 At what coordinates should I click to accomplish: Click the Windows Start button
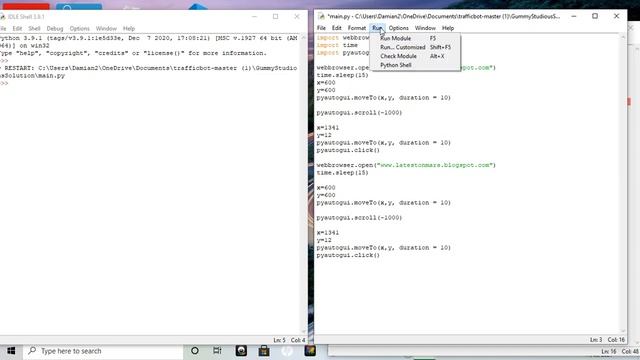11,351
